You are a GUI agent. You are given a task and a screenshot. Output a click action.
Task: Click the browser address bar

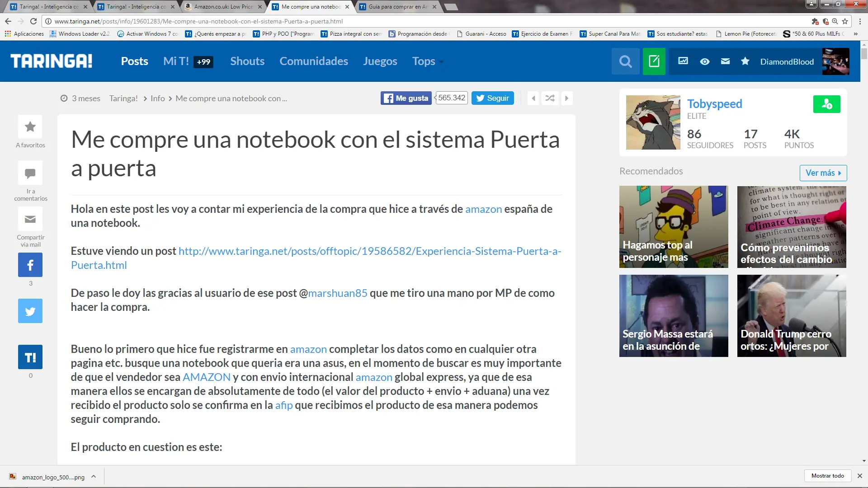point(425,21)
